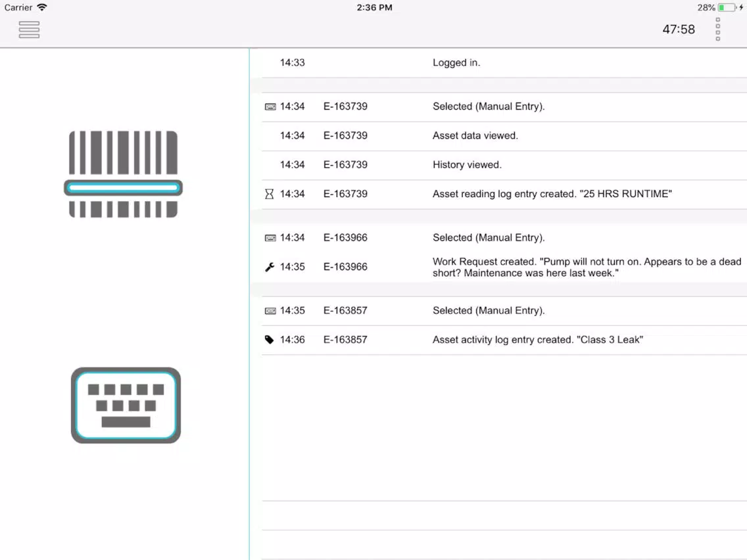Click the Wi-Fi icon in status bar
The width and height of the screenshot is (747, 560).
[x=42, y=7]
